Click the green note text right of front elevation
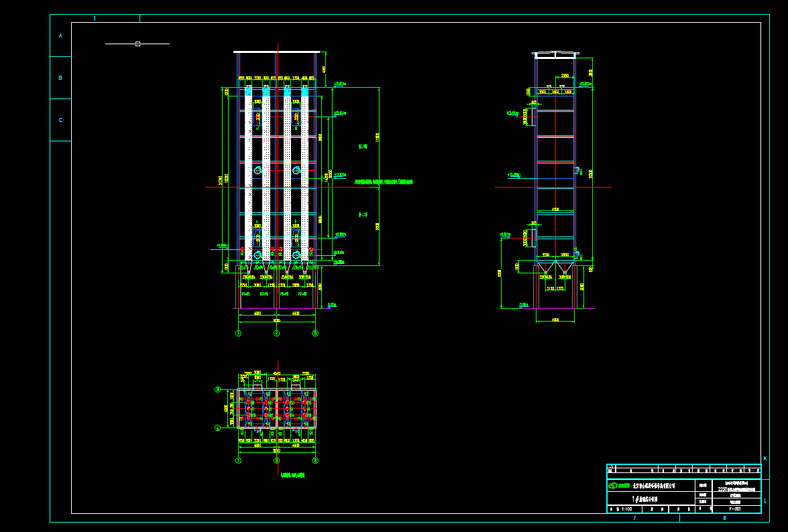The width and height of the screenshot is (788, 532). (x=384, y=182)
